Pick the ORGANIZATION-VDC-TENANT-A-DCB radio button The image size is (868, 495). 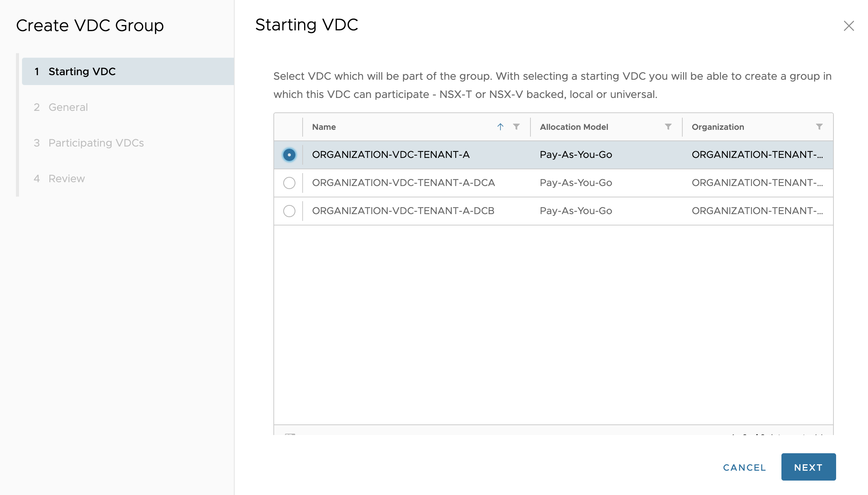[289, 211]
